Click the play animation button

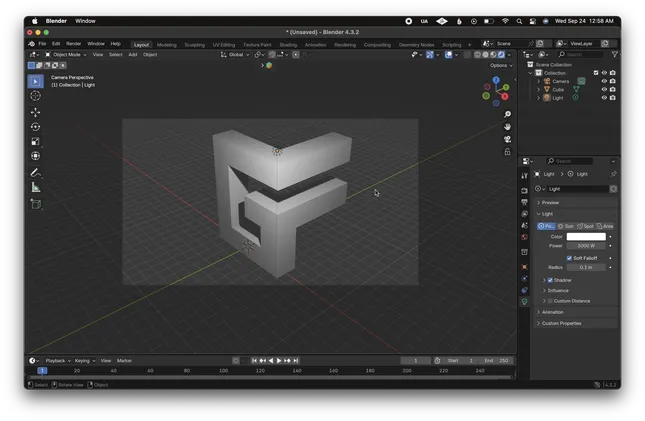tap(278, 361)
